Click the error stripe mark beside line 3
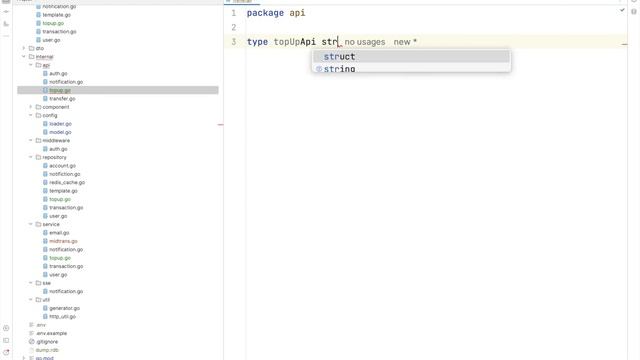Image resolution: width=640 pixels, height=360 pixels. click(624, 44)
